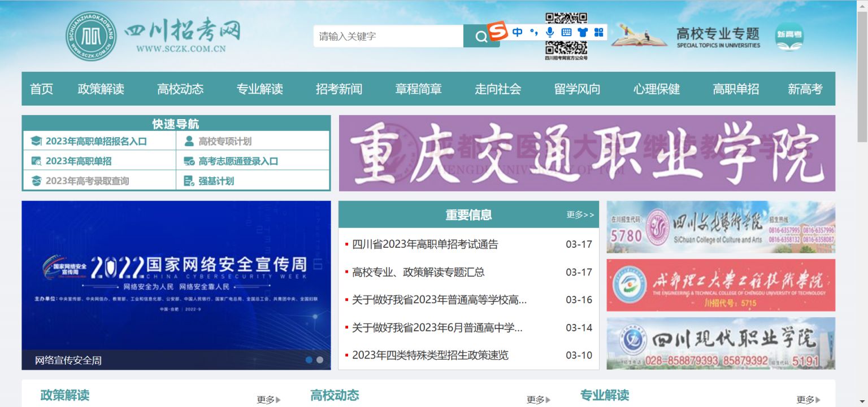
Task: Click icon beside 高考志愿通登录入口
Action: tap(189, 161)
